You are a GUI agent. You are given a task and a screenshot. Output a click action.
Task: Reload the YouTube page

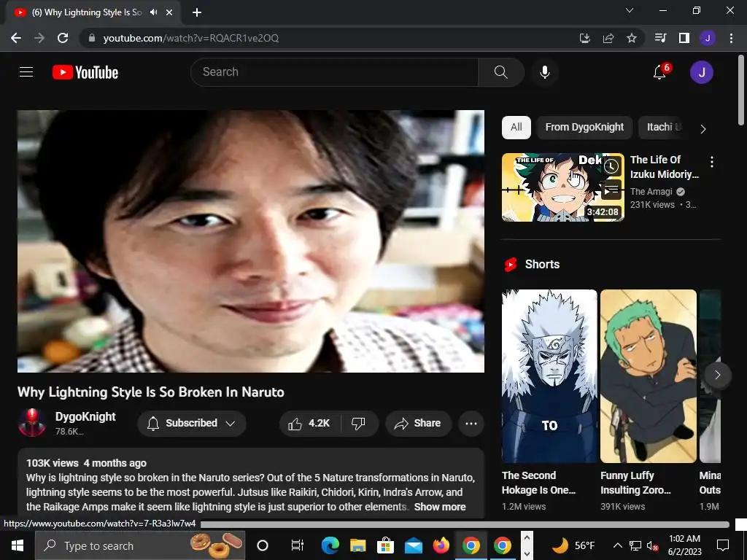tap(63, 38)
